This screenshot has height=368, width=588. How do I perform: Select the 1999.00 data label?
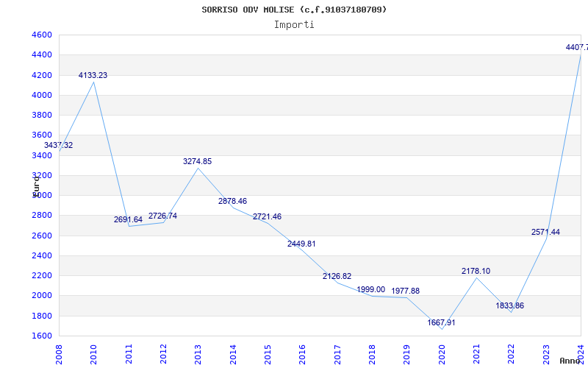pyautogui.click(x=371, y=289)
